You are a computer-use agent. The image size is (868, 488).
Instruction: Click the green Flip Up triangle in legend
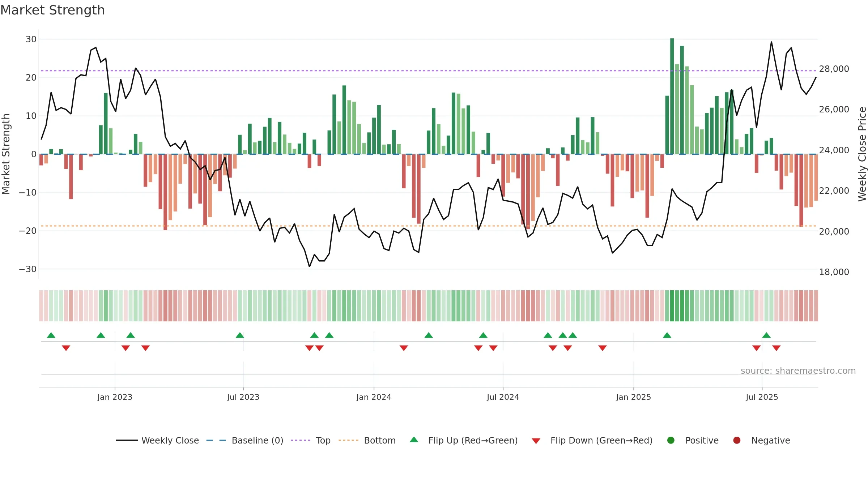(414, 440)
